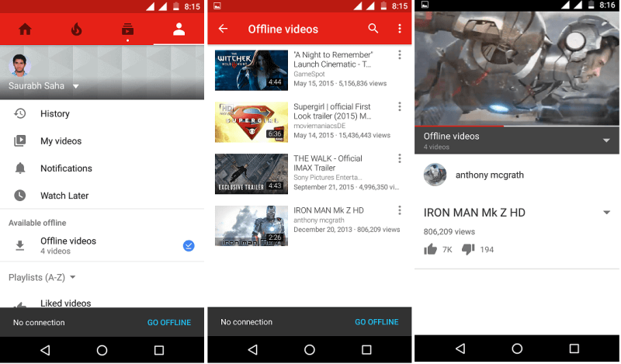Tap the Iron Man video player

pos(517,68)
